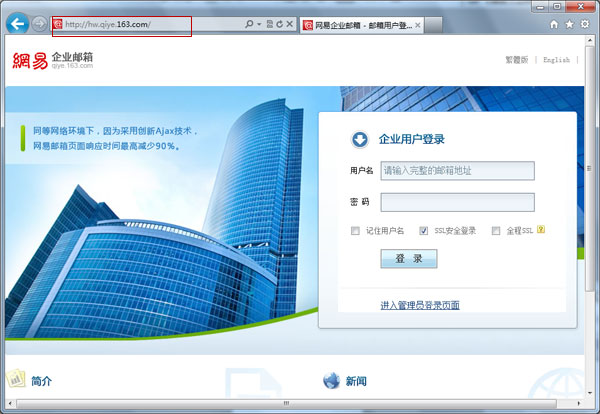
Task: Click the 网易 企业邮箱 logo
Action: click(53, 60)
